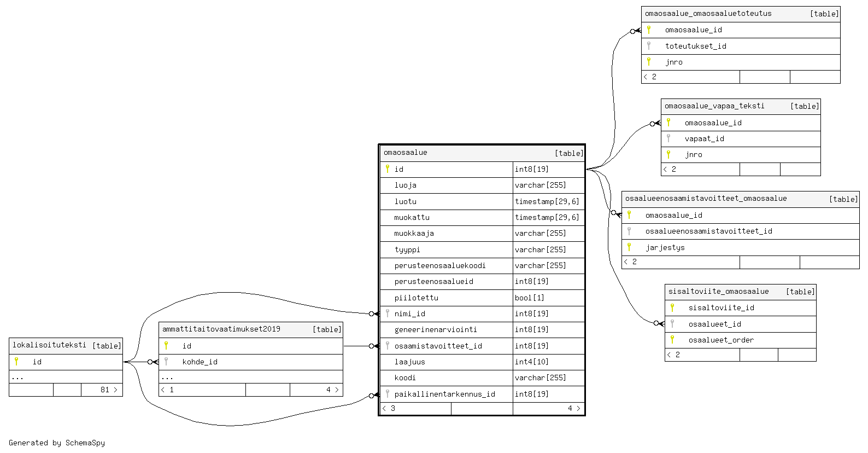Viewport: 868px width, 453px height.
Task: Click the key icon beside toteutukset_id
Action: [x=649, y=46]
